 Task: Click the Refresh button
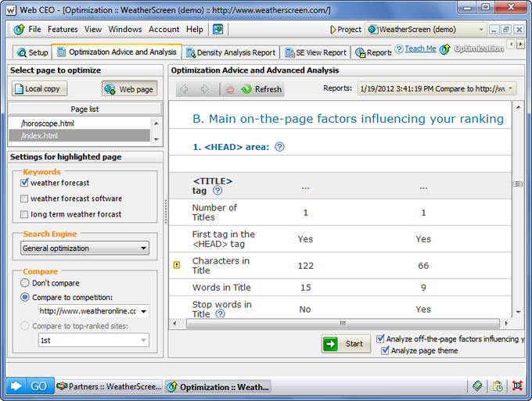[x=261, y=89]
